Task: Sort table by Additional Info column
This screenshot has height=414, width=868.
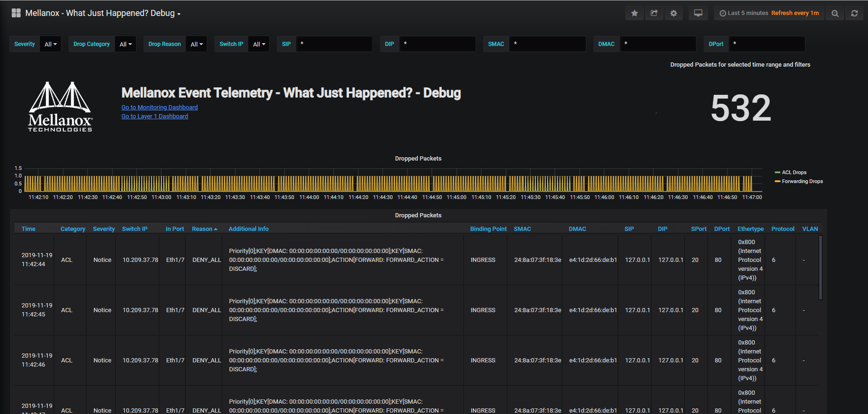Action: tap(249, 229)
